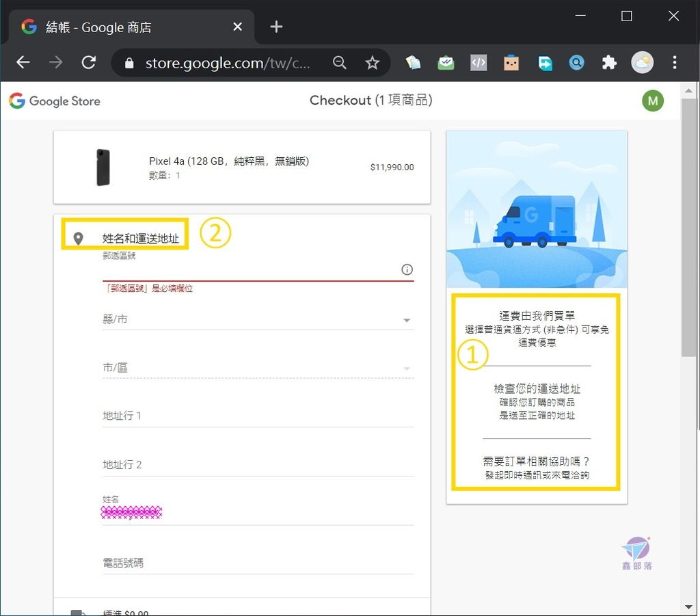Click the 「郵遞區號」是必填欄位 error message

tap(148, 289)
